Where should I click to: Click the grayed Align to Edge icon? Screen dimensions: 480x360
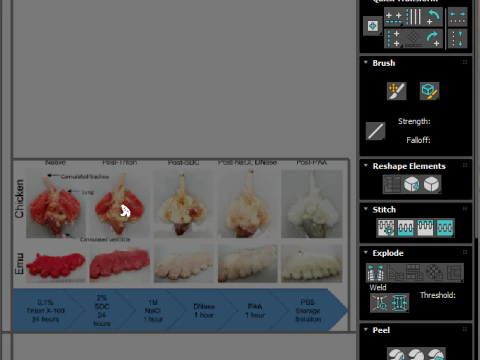click(413, 39)
